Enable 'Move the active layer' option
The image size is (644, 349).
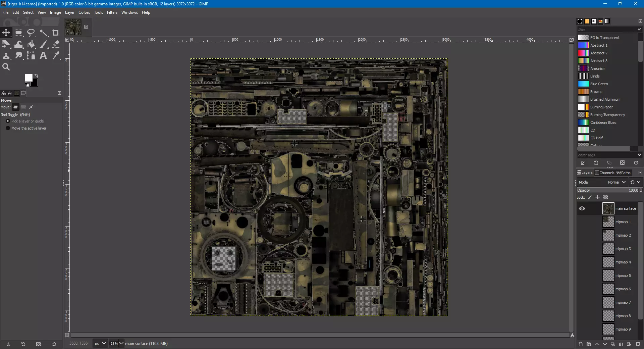pyautogui.click(x=8, y=128)
